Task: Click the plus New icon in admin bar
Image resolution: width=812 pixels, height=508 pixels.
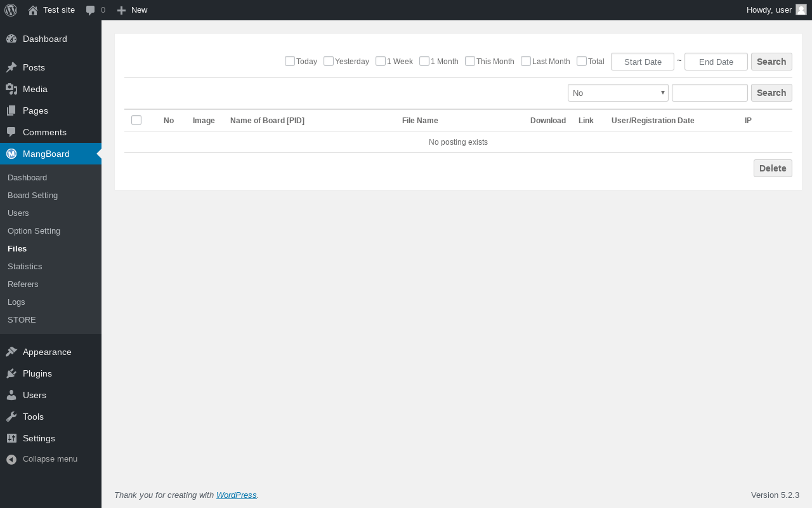Action: [122, 10]
